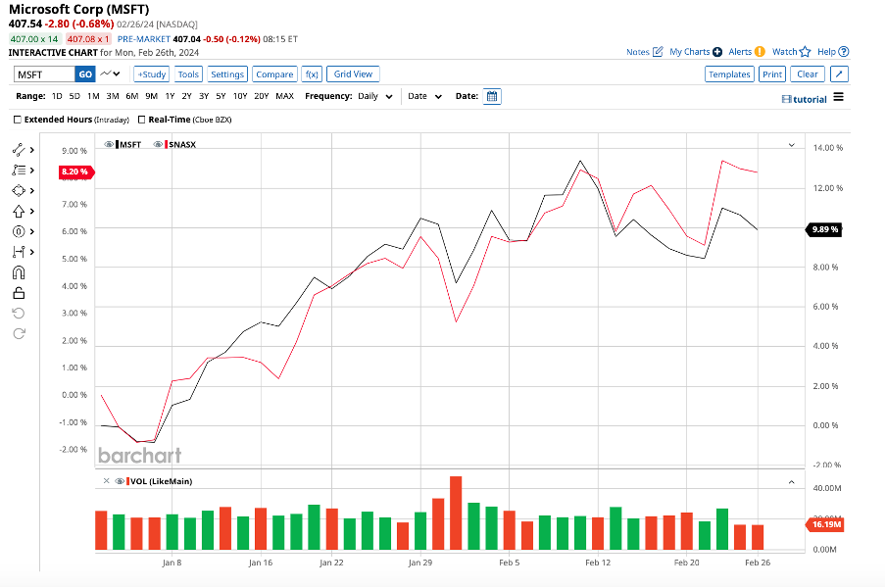Toggle the magnet snap tool
The width and height of the screenshot is (886, 588).
[19, 272]
